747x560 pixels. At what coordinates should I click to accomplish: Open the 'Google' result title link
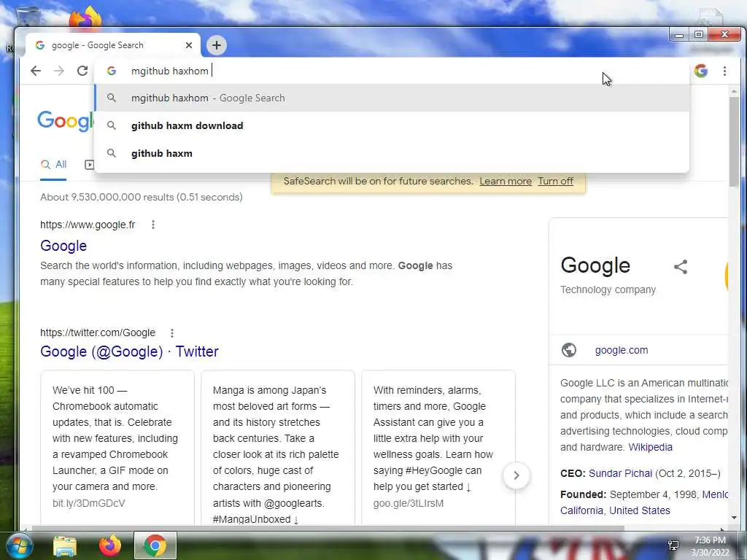point(63,246)
